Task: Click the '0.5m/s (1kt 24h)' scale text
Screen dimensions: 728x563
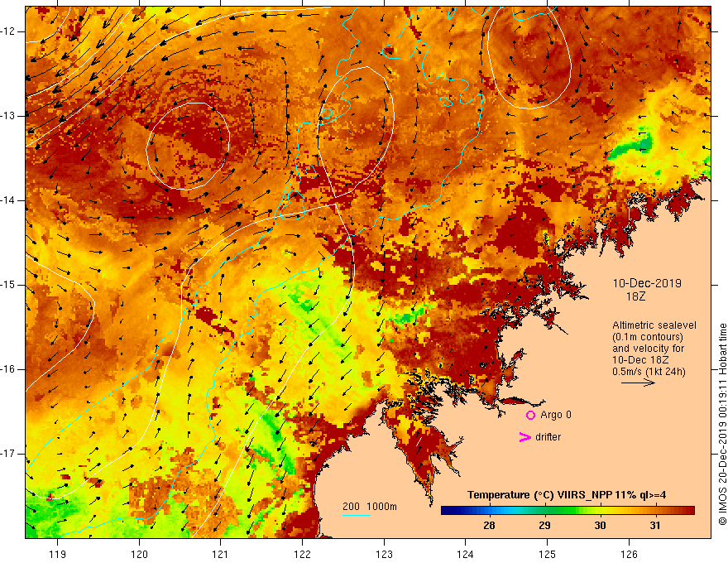Action: click(x=649, y=372)
